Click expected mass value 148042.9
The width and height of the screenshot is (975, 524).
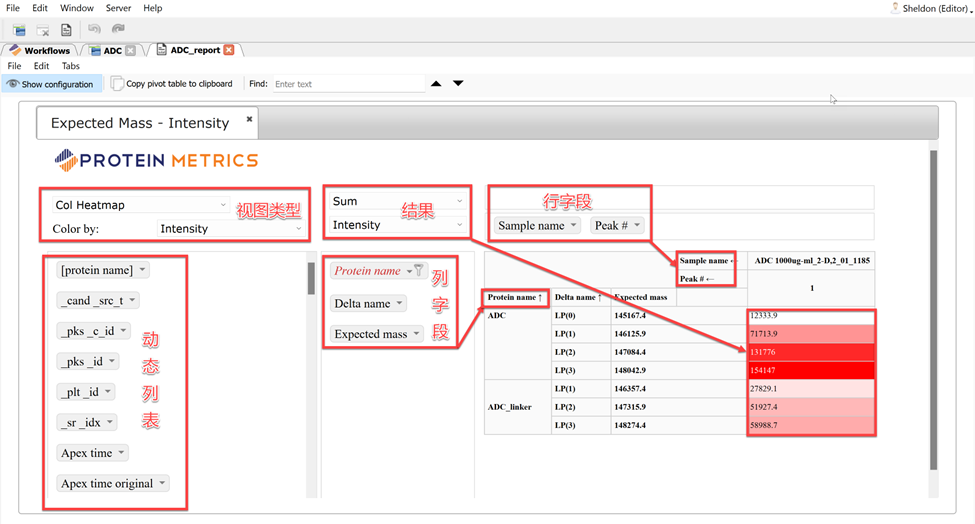tap(630, 370)
